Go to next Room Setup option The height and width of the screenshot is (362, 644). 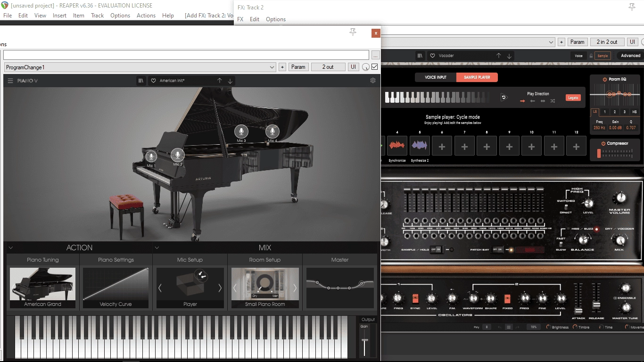(x=295, y=288)
